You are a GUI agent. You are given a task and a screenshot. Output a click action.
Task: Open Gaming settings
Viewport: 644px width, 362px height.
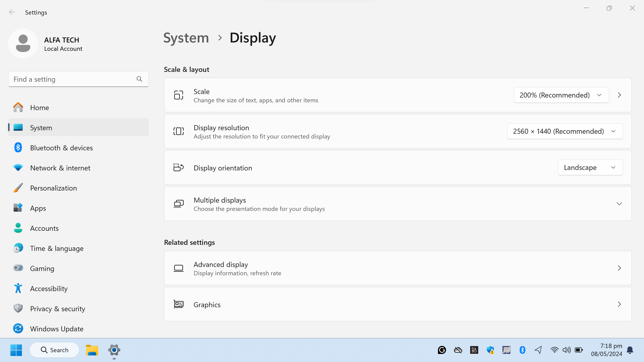tap(78, 268)
